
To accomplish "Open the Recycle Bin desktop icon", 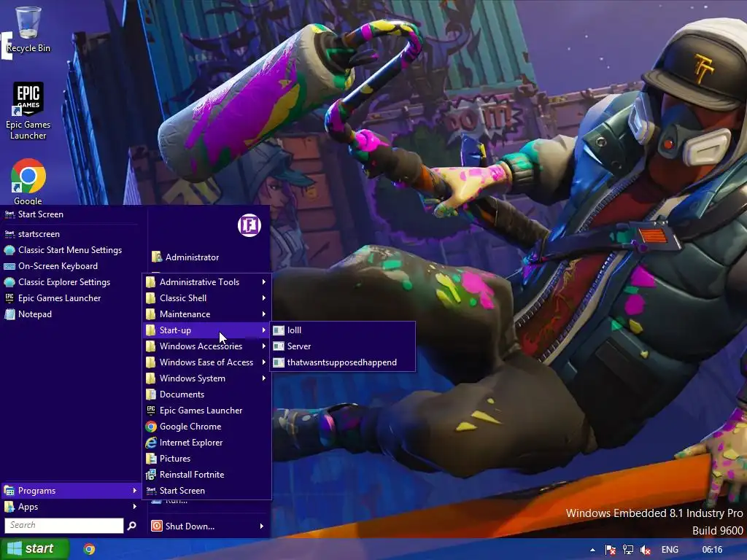I will coord(28,28).
